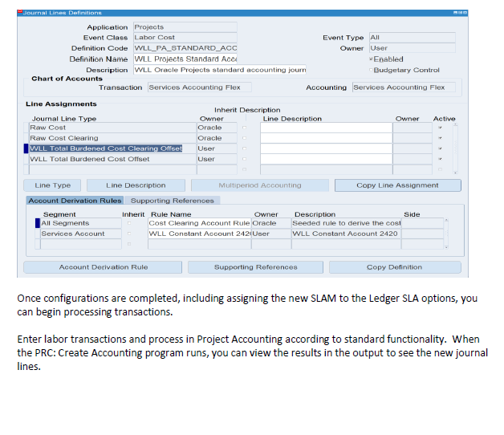Select WLL Total Burdened Cost Offset row
This screenshot has width=504, height=435.
coord(113,159)
